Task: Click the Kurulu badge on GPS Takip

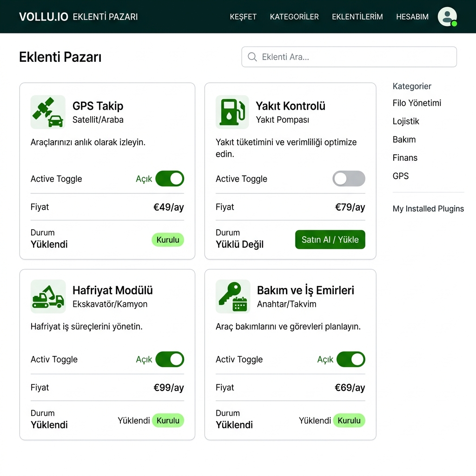Action: [168, 239]
